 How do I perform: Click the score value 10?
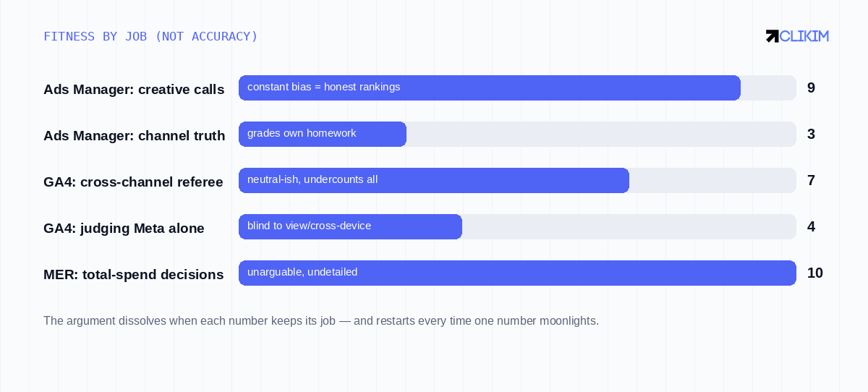(x=815, y=273)
